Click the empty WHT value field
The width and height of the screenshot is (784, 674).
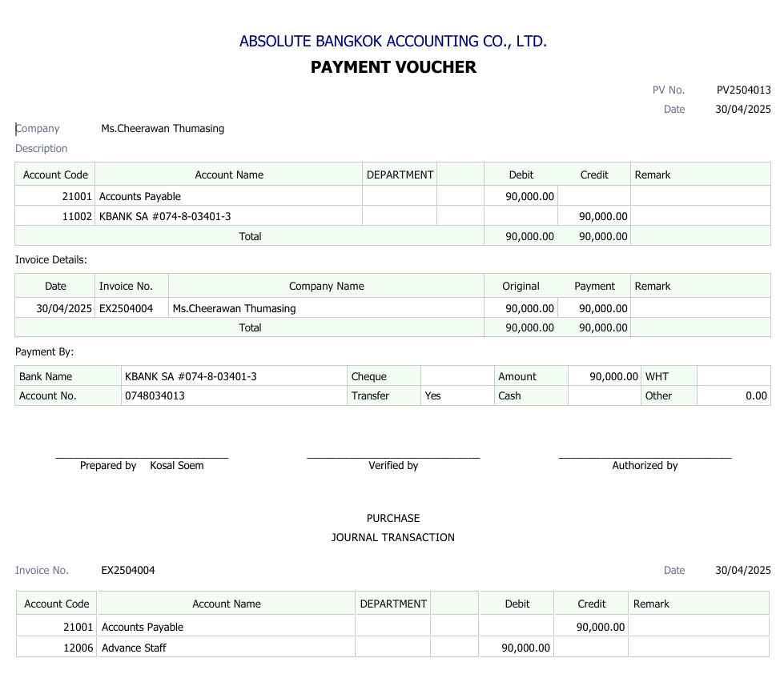tap(733, 376)
